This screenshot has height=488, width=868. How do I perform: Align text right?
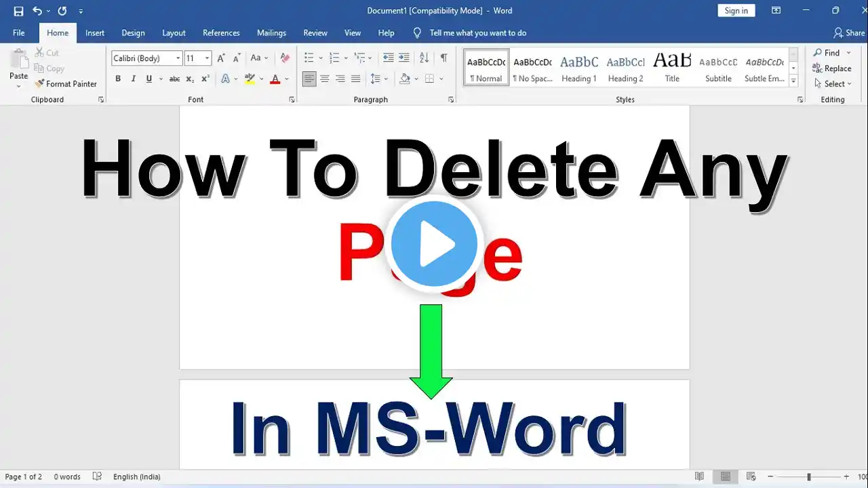tap(340, 79)
